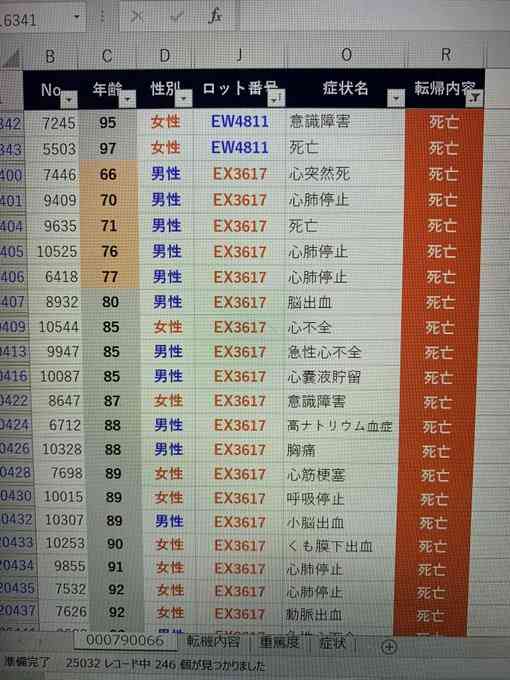Expand the No column filter dropdown
Screen dimensions: 510x680
(x=69, y=101)
